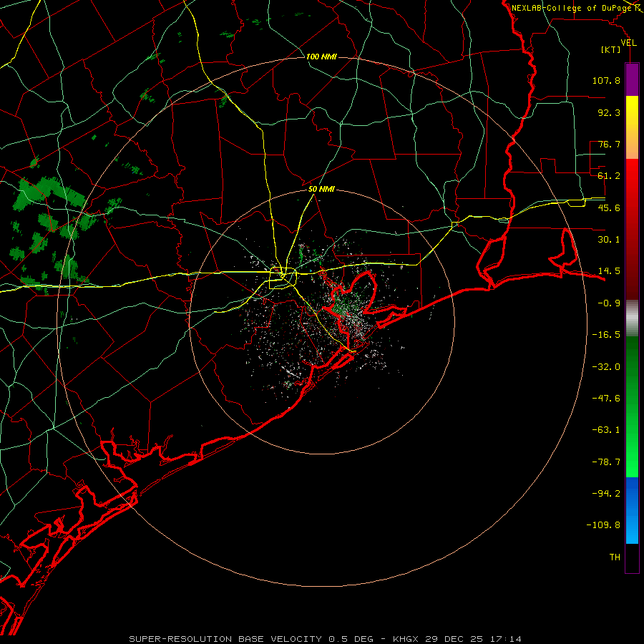
Task: Click the 107.8 velocity scale value
Action: (606, 80)
